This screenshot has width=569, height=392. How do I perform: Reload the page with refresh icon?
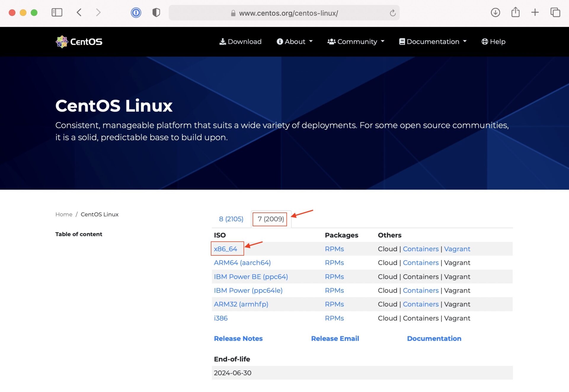pyautogui.click(x=393, y=13)
